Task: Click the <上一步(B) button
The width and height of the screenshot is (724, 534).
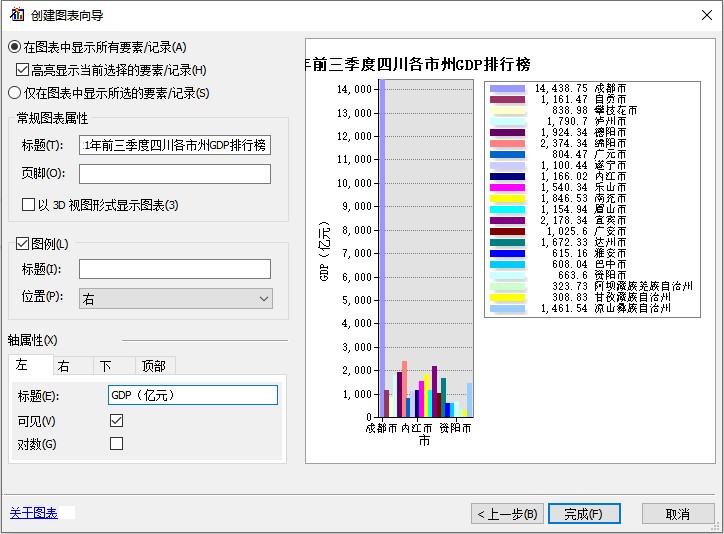Action: [x=507, y=514]
